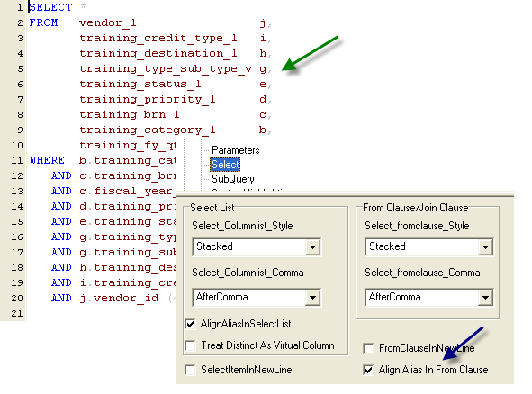This screenshot has width=532, height=394.
Task: Click line number 21 in the gutter
Action: pos(17,314)
